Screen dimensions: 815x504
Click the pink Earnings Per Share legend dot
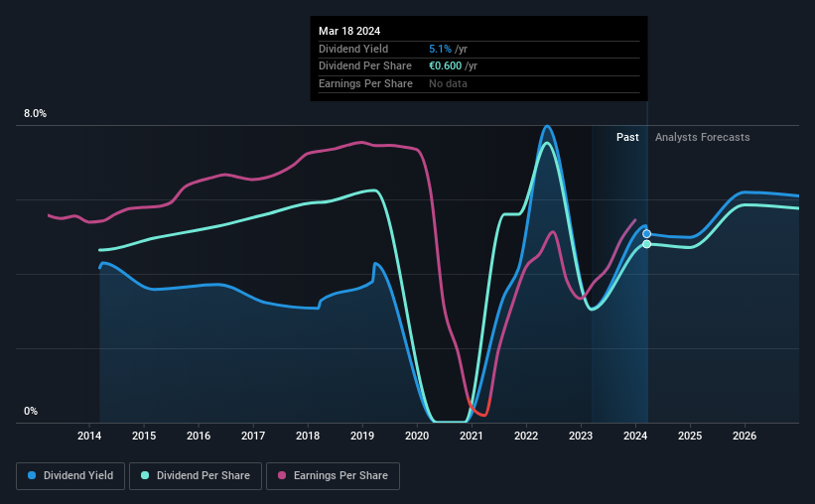(282, 475)
